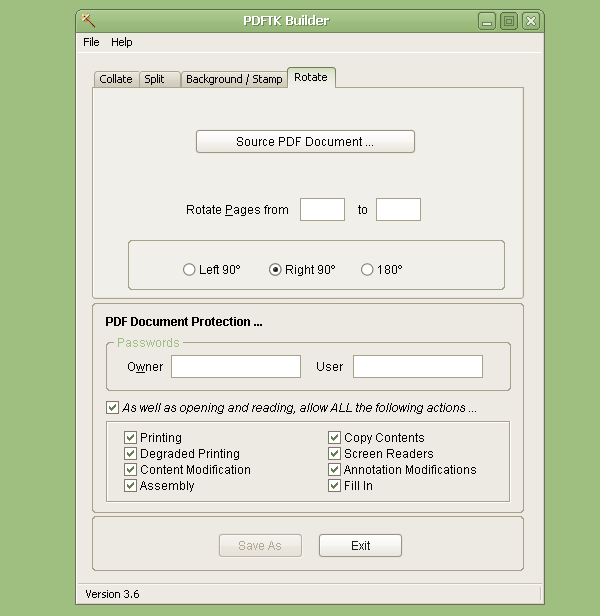The image size is (600, 616).
Task: Switch to the Background / Stamp tab
Action: pyautogui.click(x=234, y=79)
